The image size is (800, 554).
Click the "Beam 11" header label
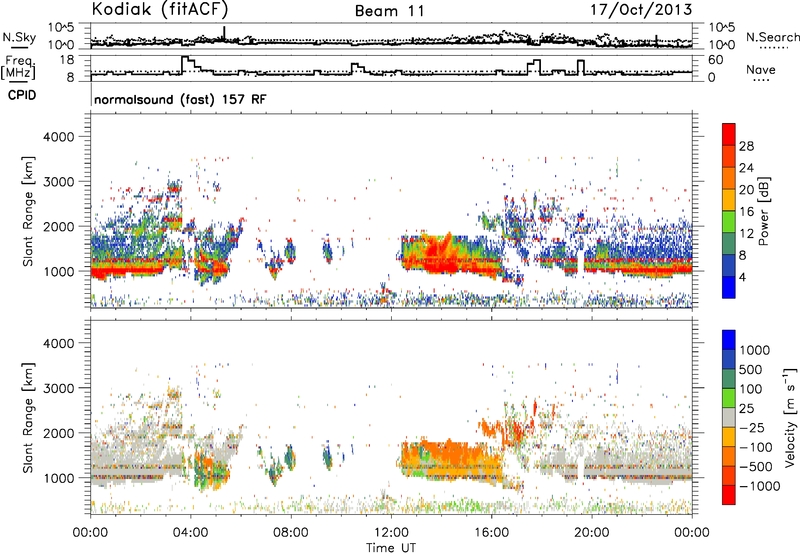coord(389,11)
